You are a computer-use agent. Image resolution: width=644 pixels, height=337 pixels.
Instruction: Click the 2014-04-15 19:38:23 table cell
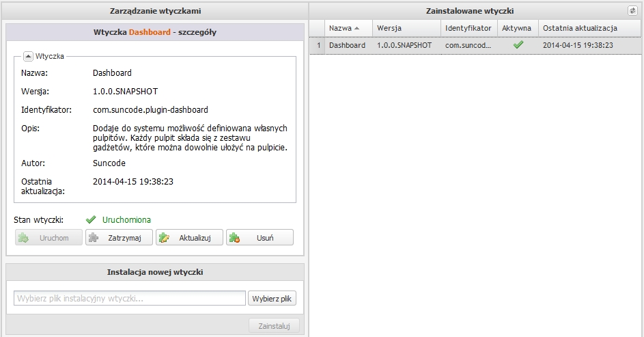coord(590,45)
